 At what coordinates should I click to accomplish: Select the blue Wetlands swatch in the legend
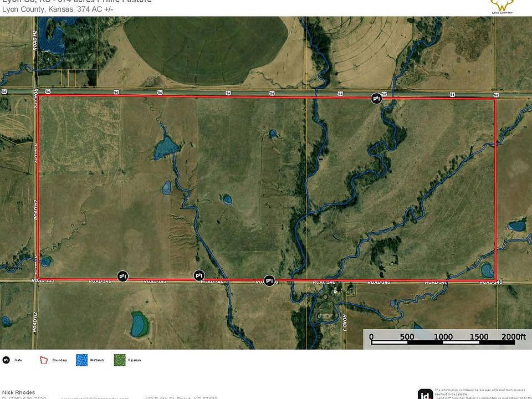pos(80,360)
